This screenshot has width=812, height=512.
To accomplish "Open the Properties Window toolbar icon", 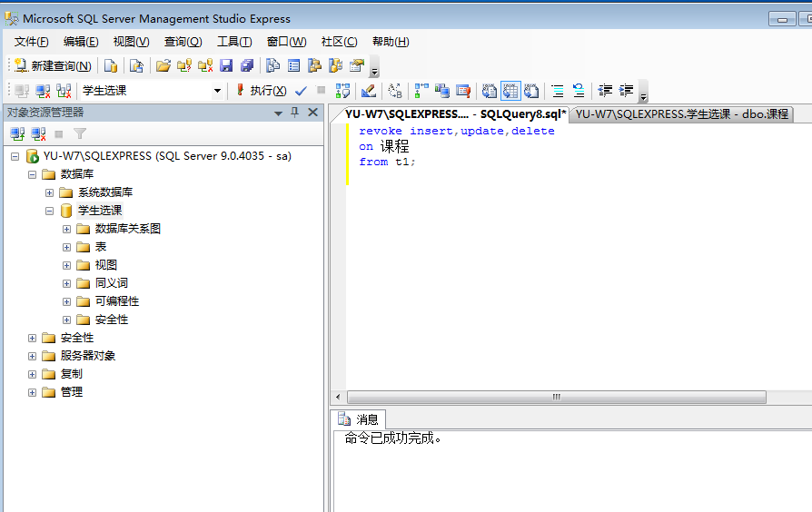I will (x=357, y=65).
